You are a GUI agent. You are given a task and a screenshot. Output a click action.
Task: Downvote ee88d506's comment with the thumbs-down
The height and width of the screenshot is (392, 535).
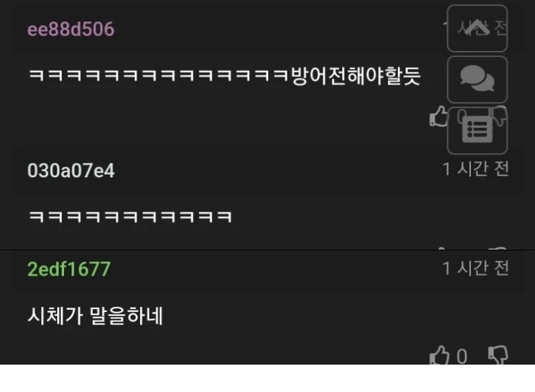[498, 116]
